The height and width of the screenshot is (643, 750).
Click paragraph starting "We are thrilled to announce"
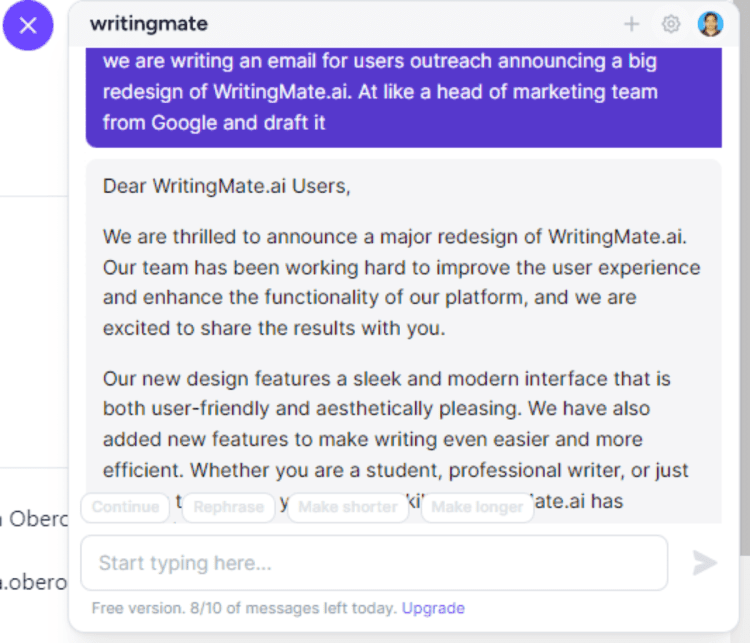[402, 282]
